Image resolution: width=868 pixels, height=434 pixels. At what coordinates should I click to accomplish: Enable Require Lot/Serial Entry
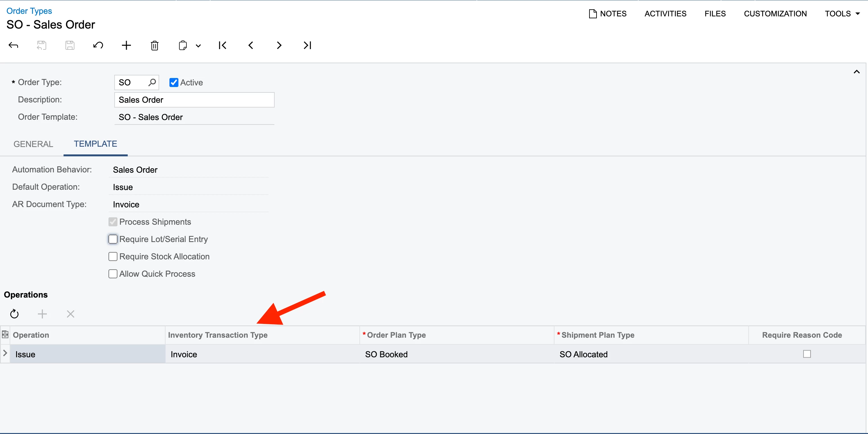point(113,239)
